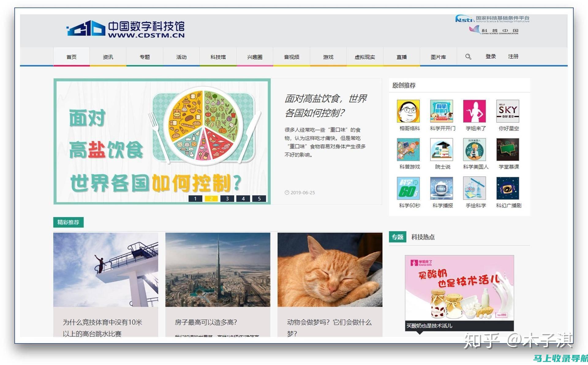Click the clock icon beside 2019-06-25
Screen dimensions: 588x365
point(287,192)
